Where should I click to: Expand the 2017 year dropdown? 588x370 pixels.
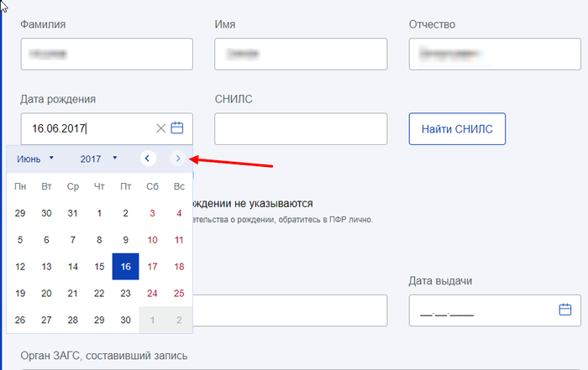97,158
